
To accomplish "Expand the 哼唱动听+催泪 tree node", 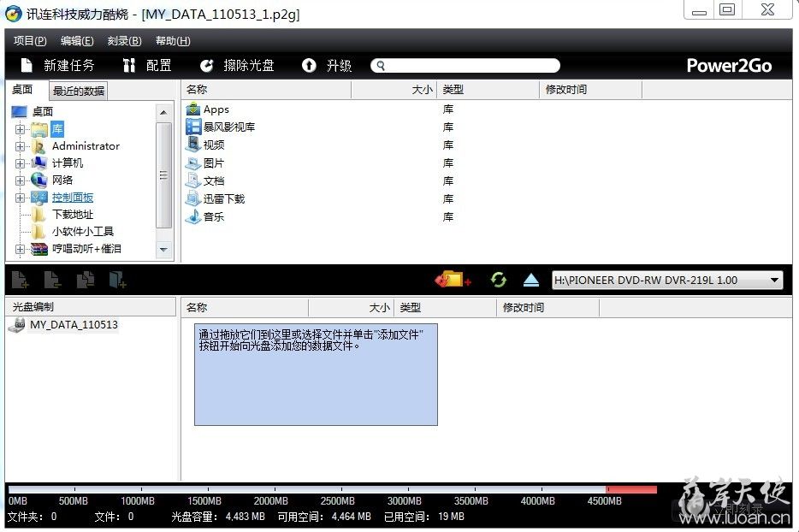I will click(x=20, y=249).
